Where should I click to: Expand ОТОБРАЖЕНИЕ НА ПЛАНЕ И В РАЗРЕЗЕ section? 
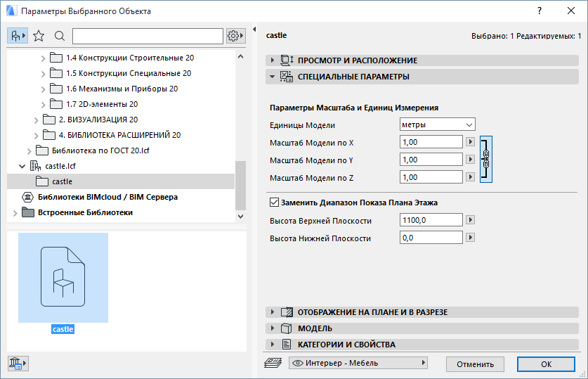tap(273, 312)
